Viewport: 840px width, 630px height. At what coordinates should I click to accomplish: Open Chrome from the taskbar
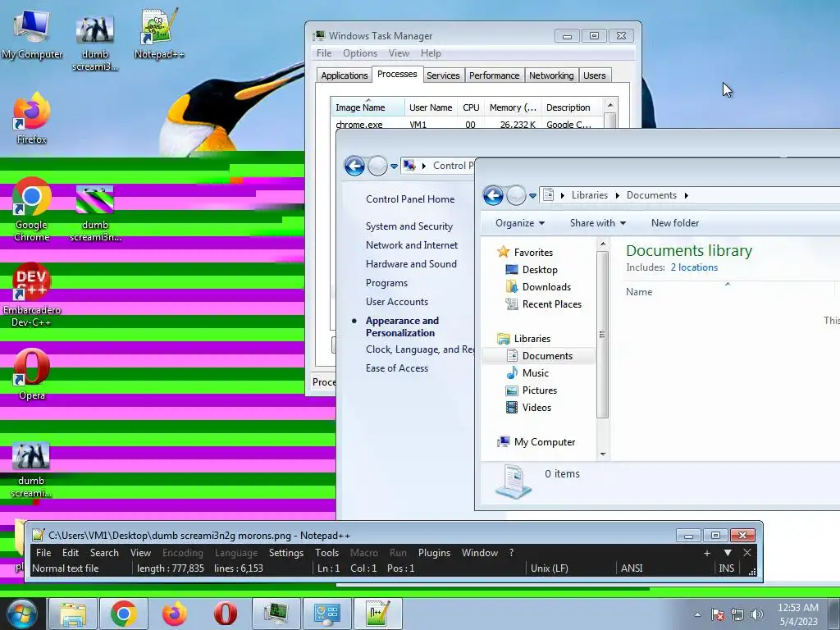[124, 614]
